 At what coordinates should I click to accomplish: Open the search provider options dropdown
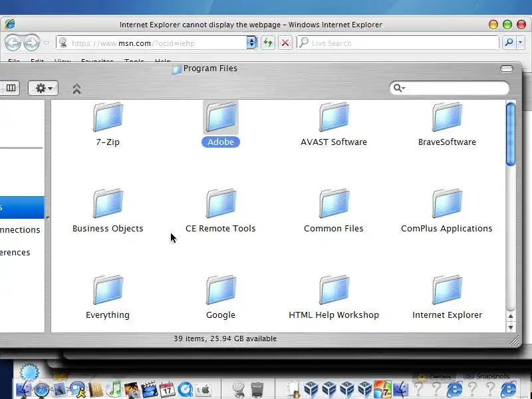point(521,43)
